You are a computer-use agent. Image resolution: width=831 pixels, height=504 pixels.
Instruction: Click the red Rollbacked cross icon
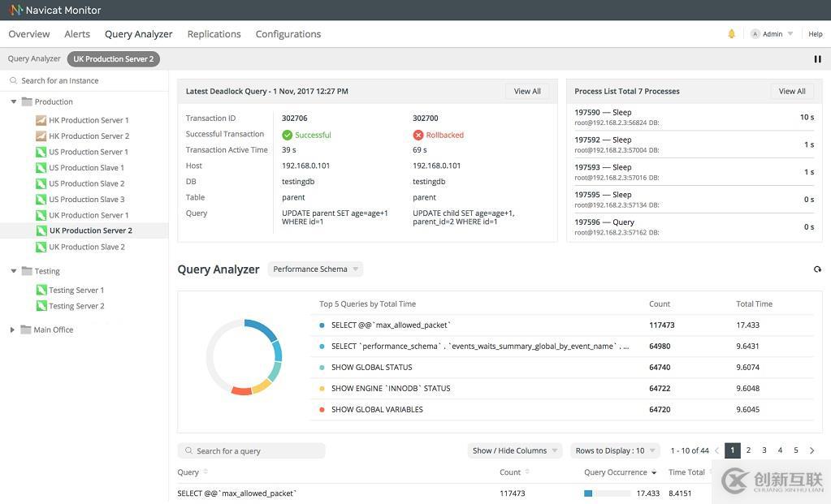pos(418,135)
